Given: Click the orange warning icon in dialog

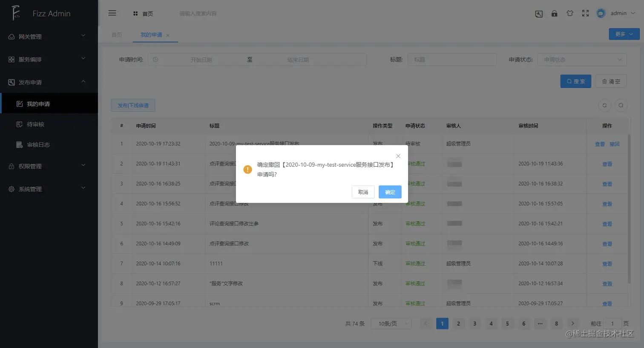Looking at the screenshot, I should tap(247, 169).
